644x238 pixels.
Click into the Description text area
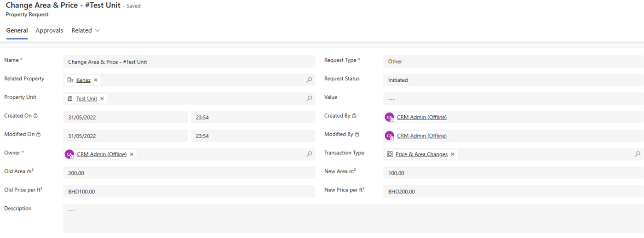coord(353,218)
